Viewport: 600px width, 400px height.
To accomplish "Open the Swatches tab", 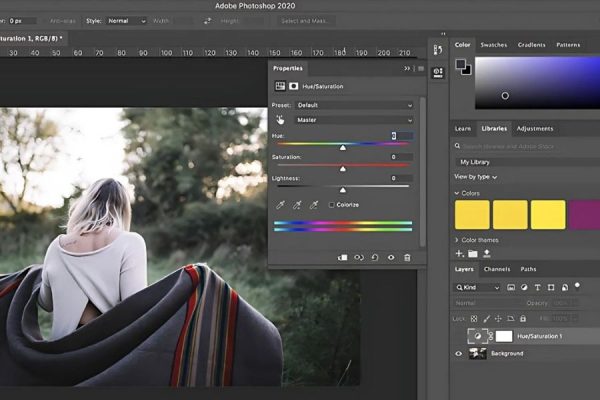I will coord(493,45).
